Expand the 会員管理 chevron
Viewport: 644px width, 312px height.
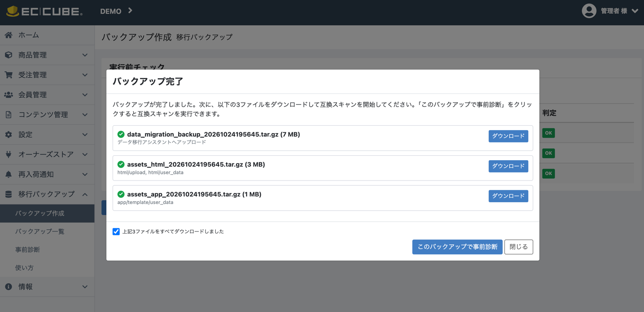click(85, 95)
